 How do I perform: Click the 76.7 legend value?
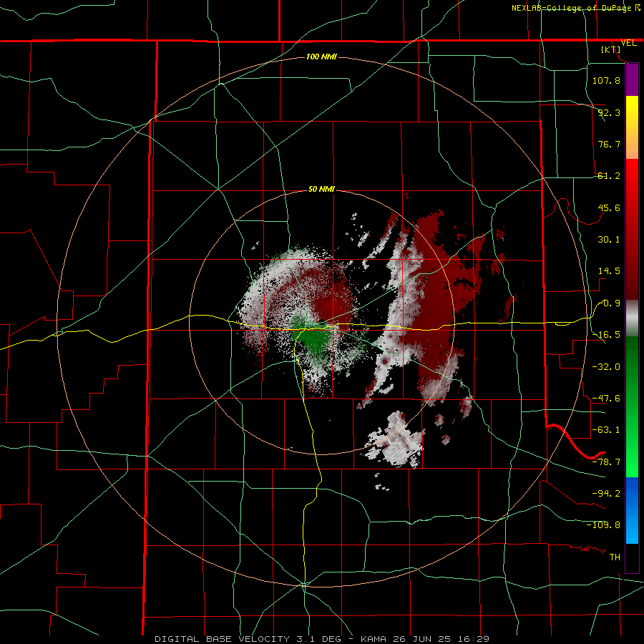coord(609,144)
